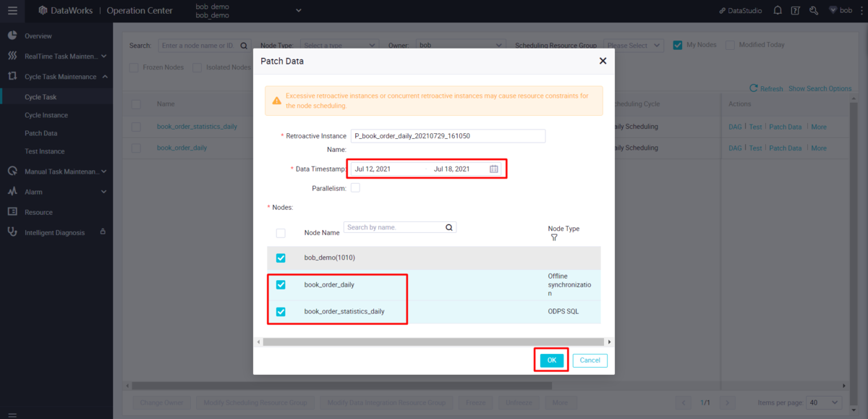Open the Node Type filter funnel
868x419 pixels.
tap(554, 237)
